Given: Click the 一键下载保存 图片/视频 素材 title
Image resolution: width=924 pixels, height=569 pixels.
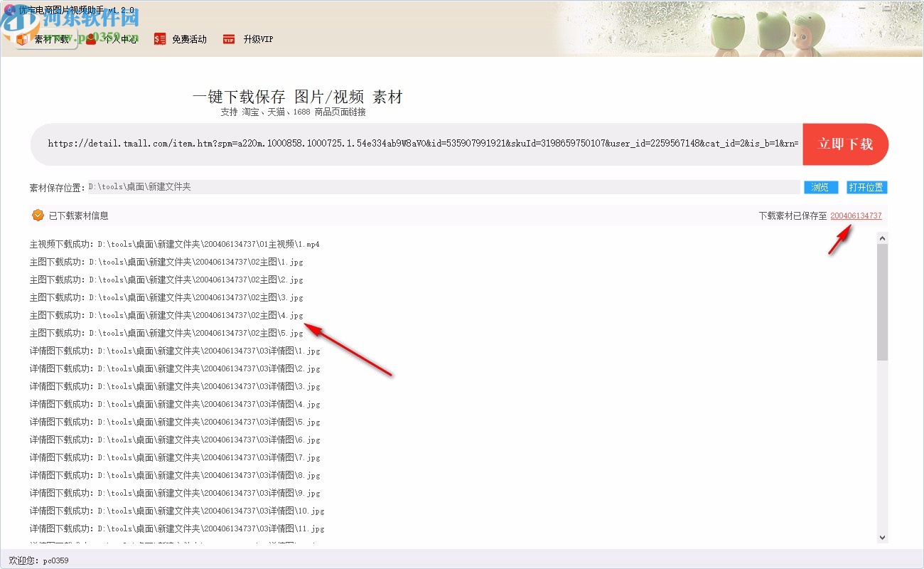Looking at the screenshot, I should (297, 97).
